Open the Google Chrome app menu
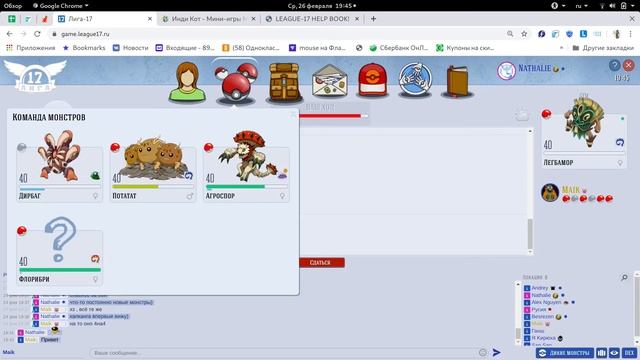Image resolution: width=640 pixels, height=360 pixels. click(x=60, y=6)
